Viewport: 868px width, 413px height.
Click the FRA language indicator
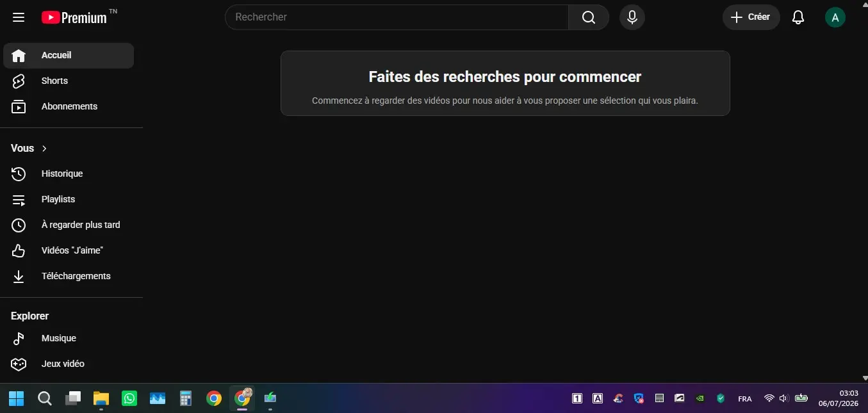(x=745, y=398)
